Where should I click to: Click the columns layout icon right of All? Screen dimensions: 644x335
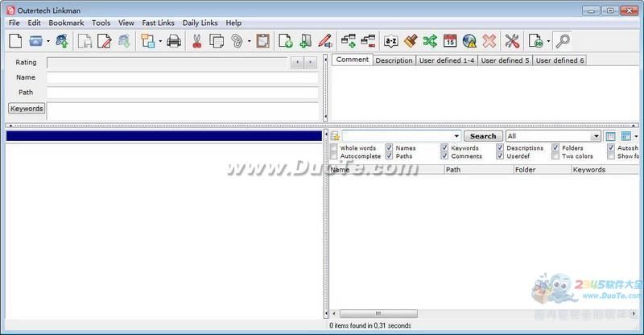click(610, 136)
